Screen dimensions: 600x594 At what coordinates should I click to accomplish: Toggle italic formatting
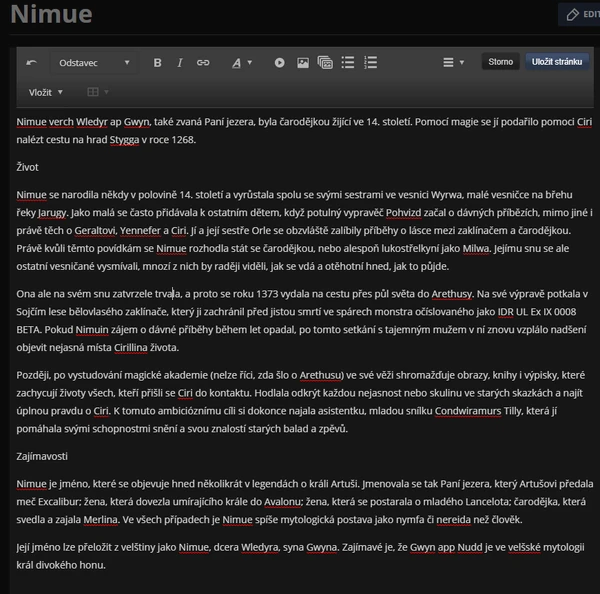179,63
